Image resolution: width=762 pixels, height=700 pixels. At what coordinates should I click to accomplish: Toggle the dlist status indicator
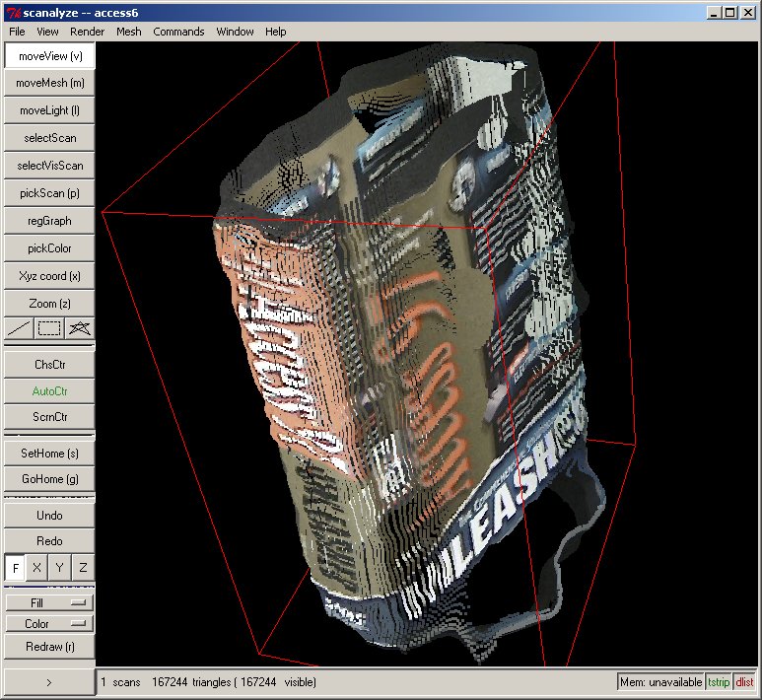pos(744,682)
